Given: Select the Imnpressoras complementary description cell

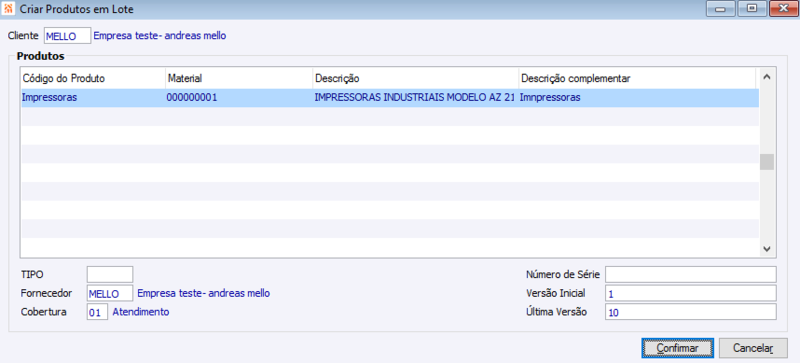Looking at the screenshot, I should coord(638,98).
